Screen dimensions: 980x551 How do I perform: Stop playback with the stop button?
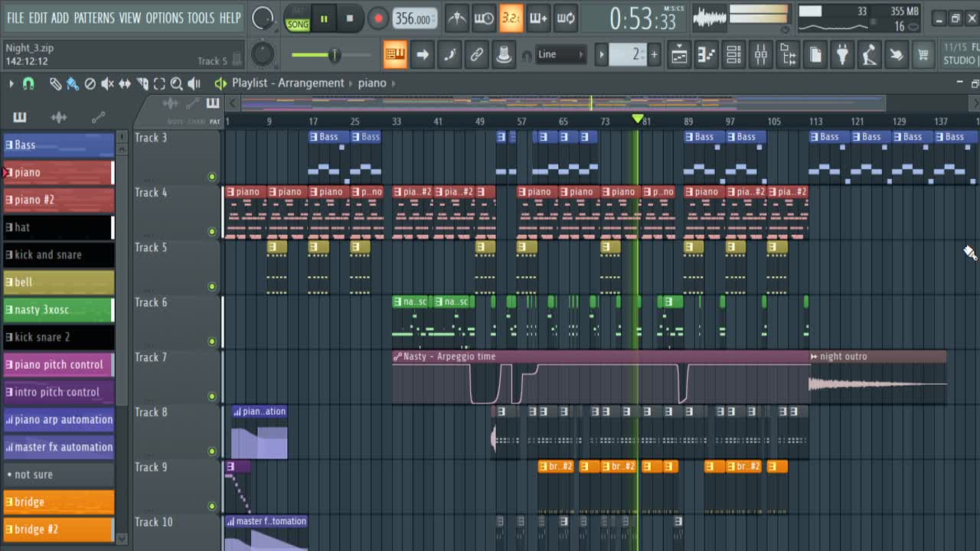350,19
